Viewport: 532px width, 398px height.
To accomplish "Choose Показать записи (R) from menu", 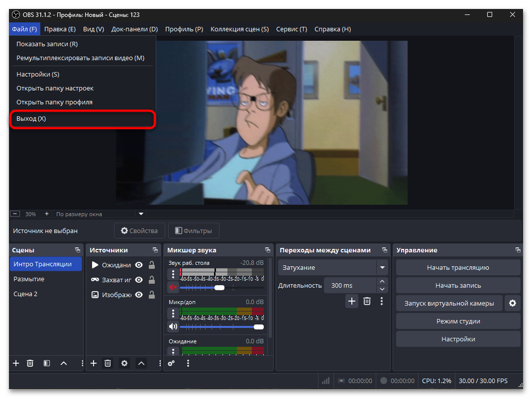I will click(x=82, y=44).
